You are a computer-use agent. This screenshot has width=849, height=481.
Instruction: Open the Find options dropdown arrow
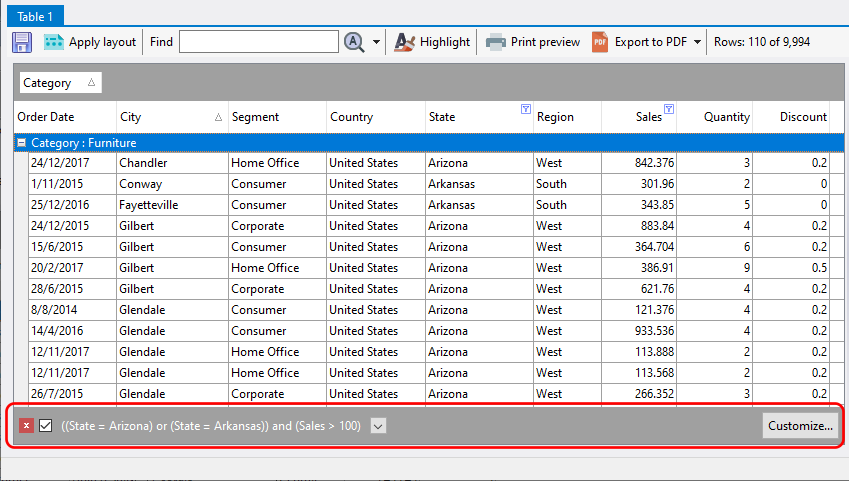(x=377, y=42)
